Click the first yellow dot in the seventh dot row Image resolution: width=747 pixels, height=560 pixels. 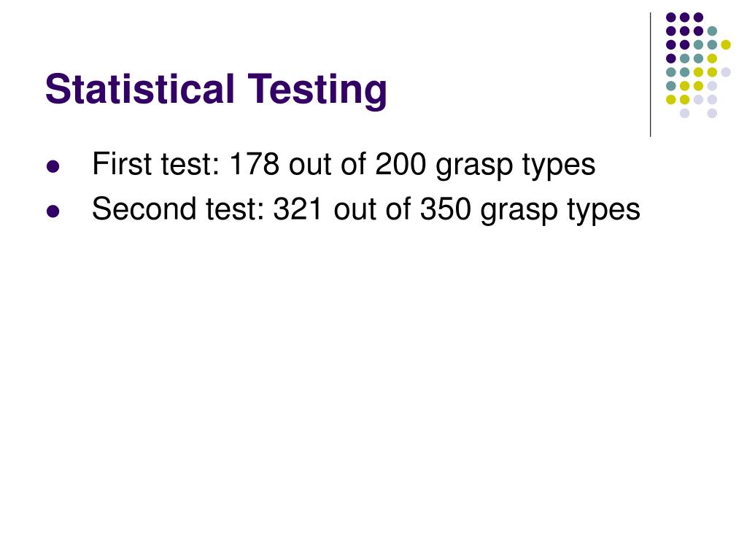671,99
